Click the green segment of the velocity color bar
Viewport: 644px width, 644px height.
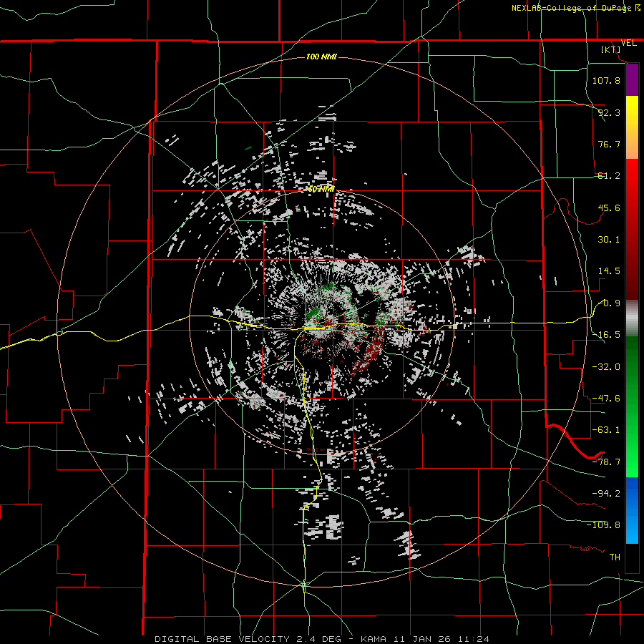click(x=632, y=406)
